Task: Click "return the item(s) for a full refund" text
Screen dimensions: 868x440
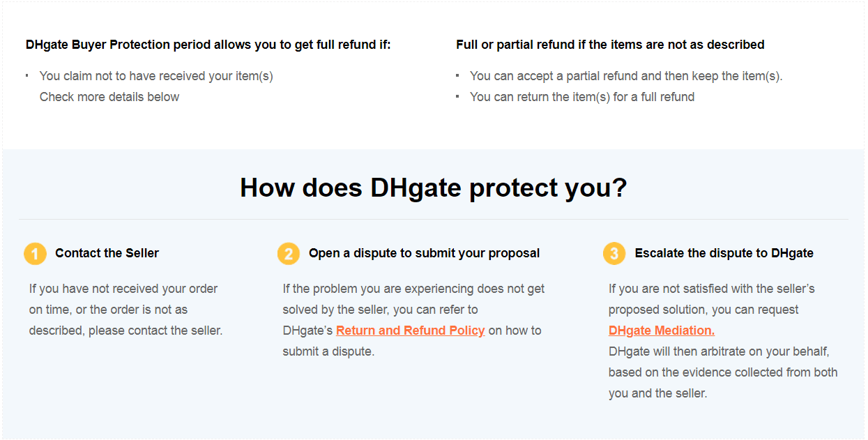Action: 582,97
